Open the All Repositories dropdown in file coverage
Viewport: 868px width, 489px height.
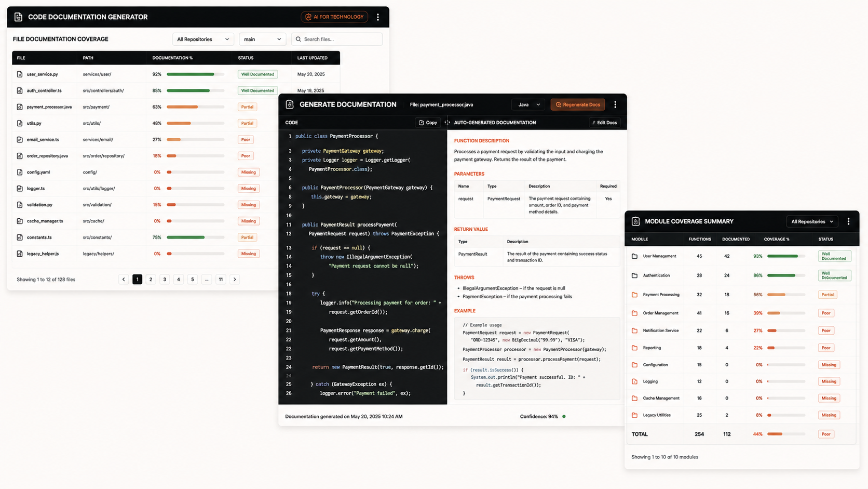click(x=203, y=39)
